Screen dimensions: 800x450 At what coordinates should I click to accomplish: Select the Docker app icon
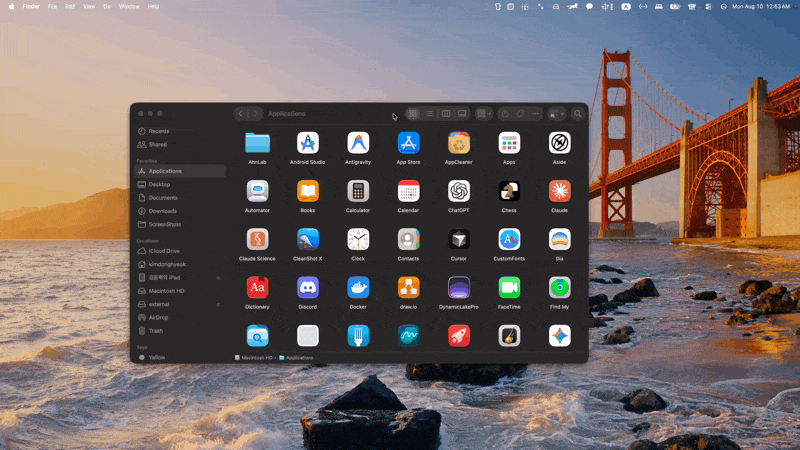358,288
